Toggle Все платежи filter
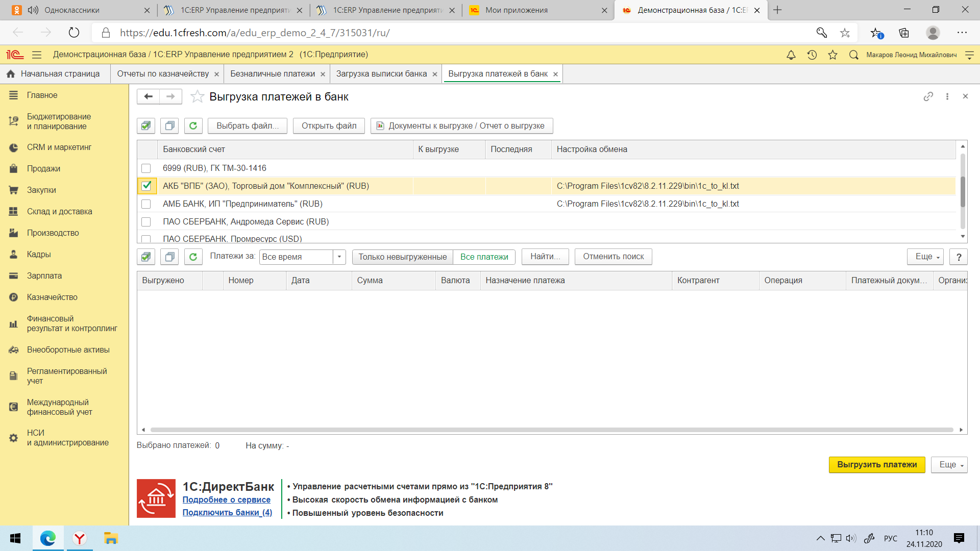 (x=484, y=257)
